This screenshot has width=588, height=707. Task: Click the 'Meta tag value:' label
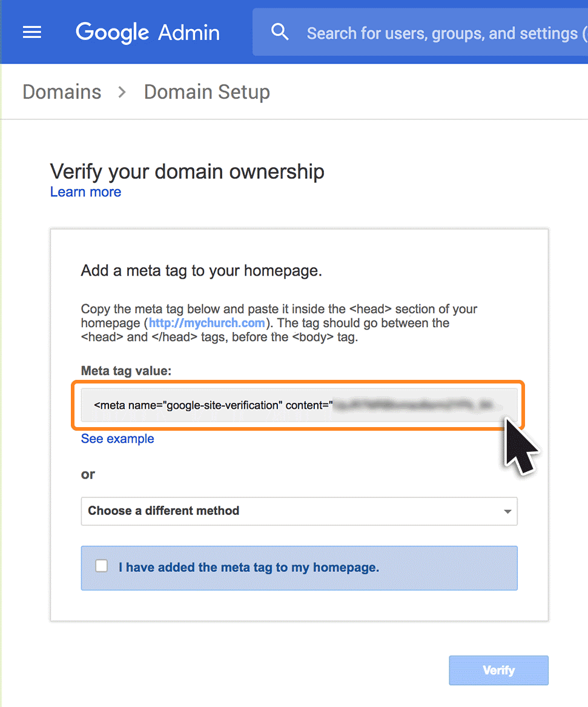[126, 371]
